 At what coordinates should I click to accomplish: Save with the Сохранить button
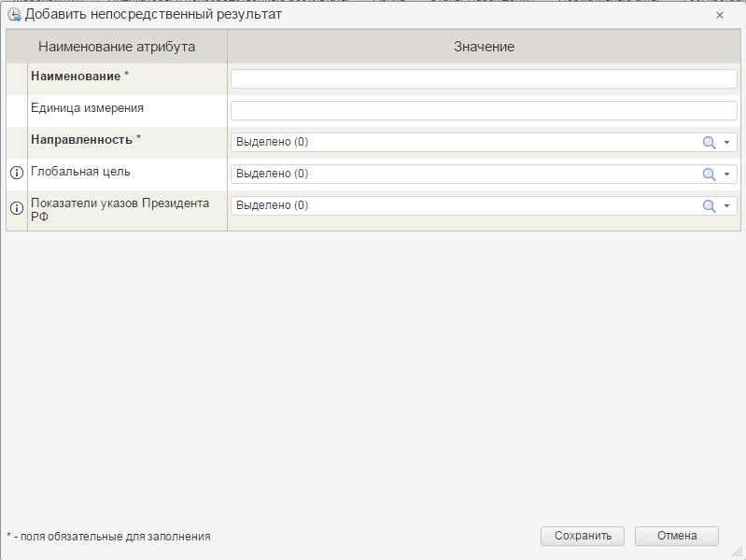583,536
